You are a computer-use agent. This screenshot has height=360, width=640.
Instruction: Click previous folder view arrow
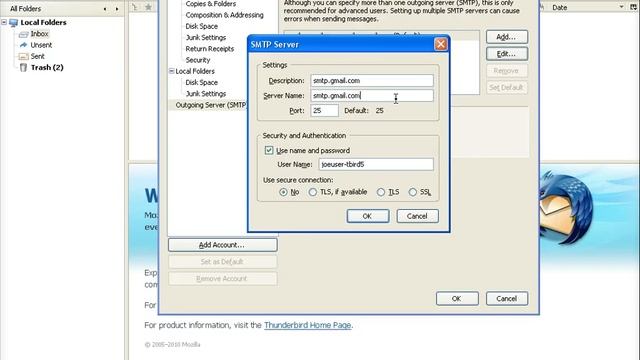pyautogui.click(x=105, y=9)
